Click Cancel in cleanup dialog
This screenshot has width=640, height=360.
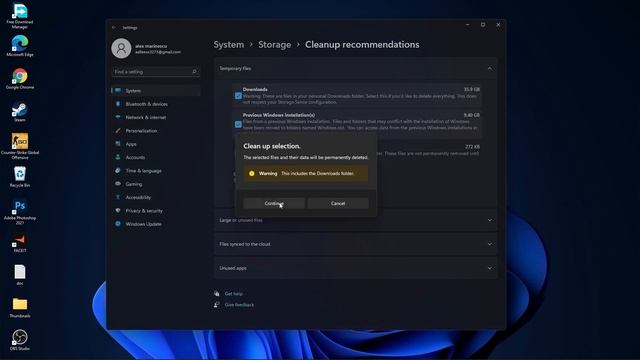(x=338, y=203)
